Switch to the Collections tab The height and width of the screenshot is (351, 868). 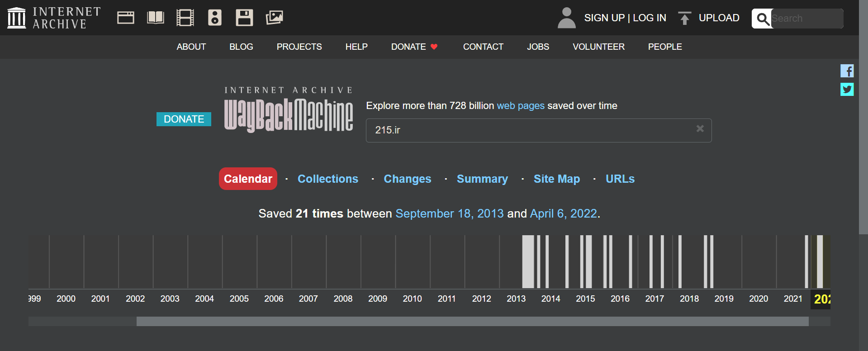click(x=327, y=179)
